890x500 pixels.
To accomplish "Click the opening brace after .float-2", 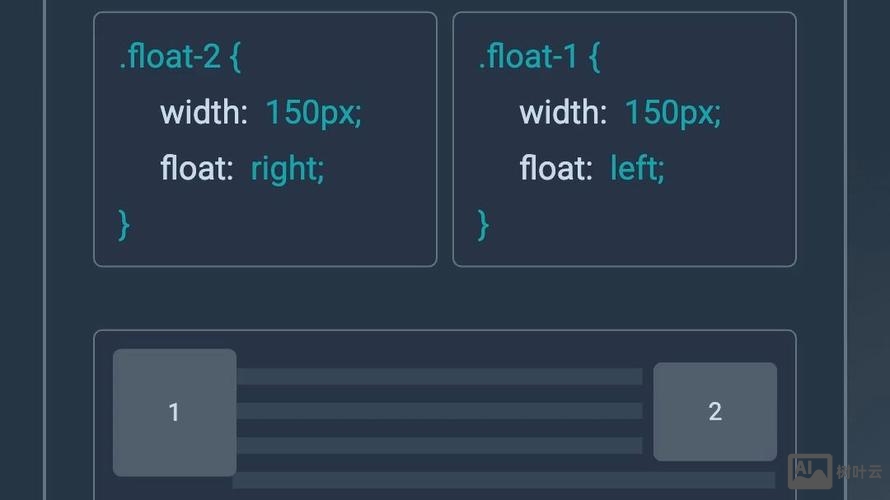I will pyautogui.click(x=235, y=57).
